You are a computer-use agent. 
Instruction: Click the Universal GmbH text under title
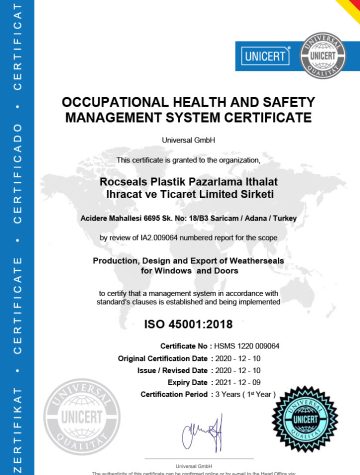click(x=188, y=140)
